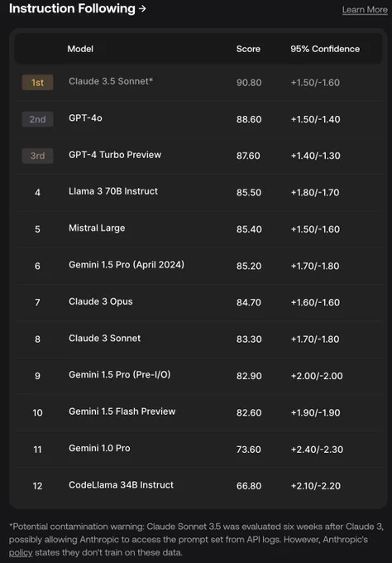Click the Instruction Following title text
The width and height of the screenshot is (392, 563).
[x=72, y=8]
